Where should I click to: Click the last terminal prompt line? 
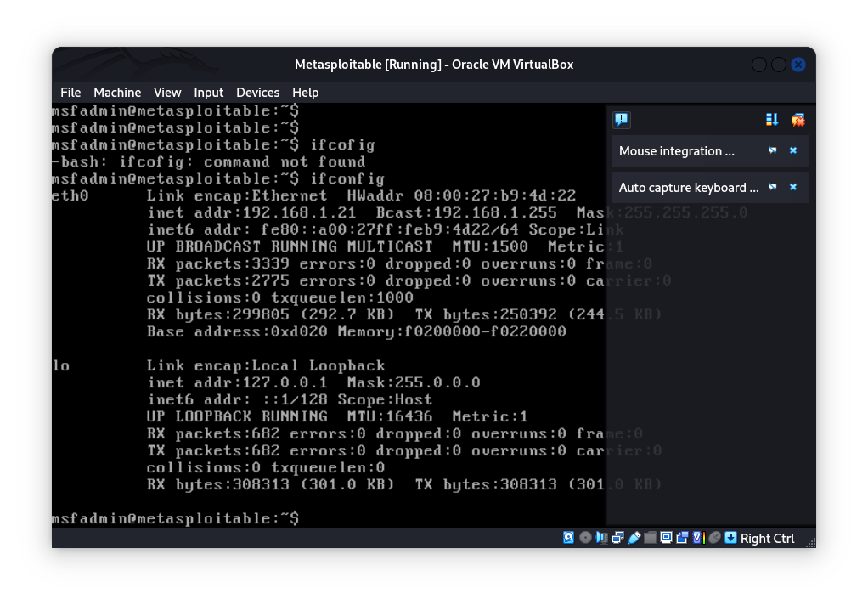[176, 518]
